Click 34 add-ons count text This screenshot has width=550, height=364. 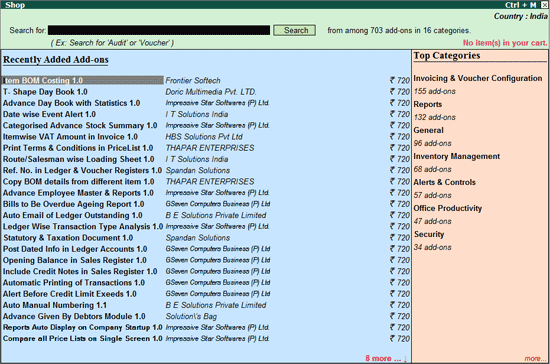(x=432, y=247)
